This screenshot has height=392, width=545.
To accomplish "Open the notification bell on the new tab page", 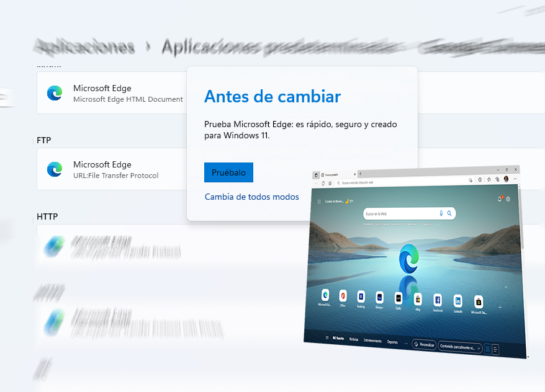I will click(499, 198).
